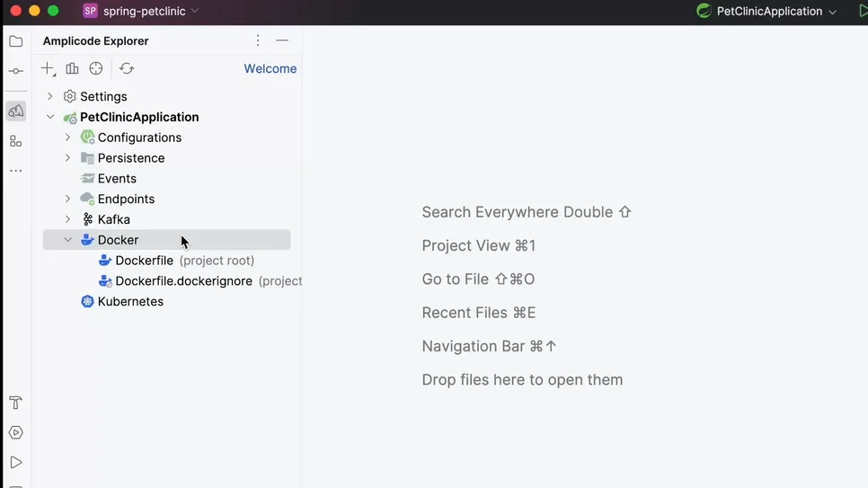Expand the Kafka node
This screenshot has height=488, width=868.
click(68, 219)
